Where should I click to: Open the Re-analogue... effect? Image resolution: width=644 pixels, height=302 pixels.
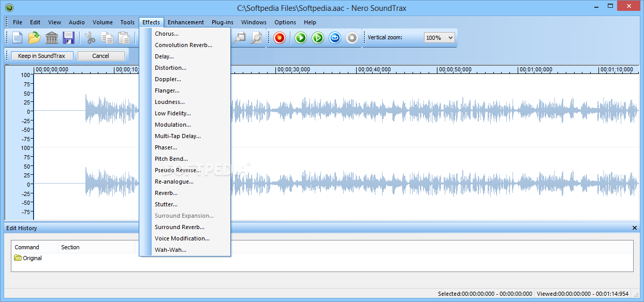point(185,182)
